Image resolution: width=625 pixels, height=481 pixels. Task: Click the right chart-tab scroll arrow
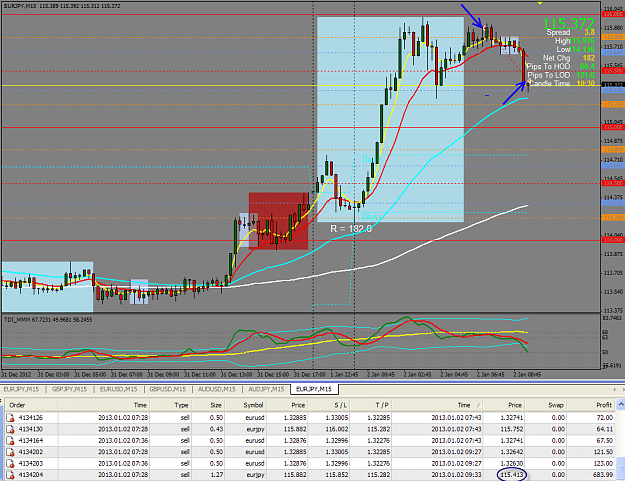(622, 389)
